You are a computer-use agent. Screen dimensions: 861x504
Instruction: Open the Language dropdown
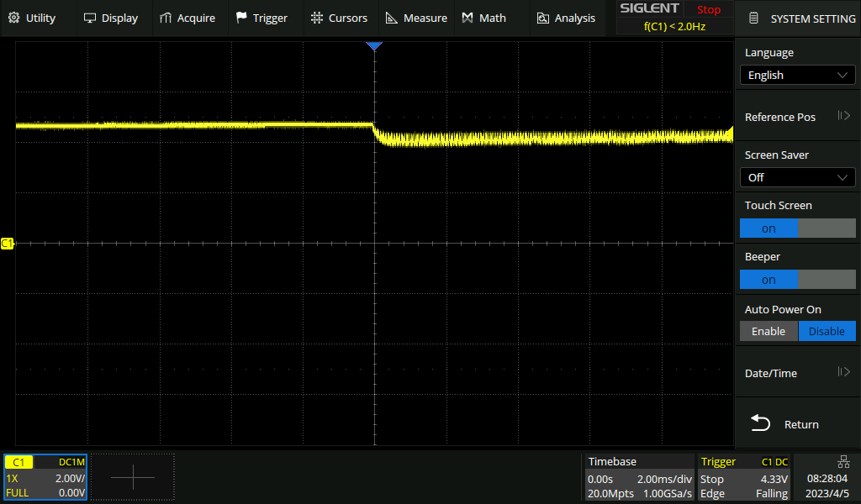pyautogui.click(x=797, y=75)
